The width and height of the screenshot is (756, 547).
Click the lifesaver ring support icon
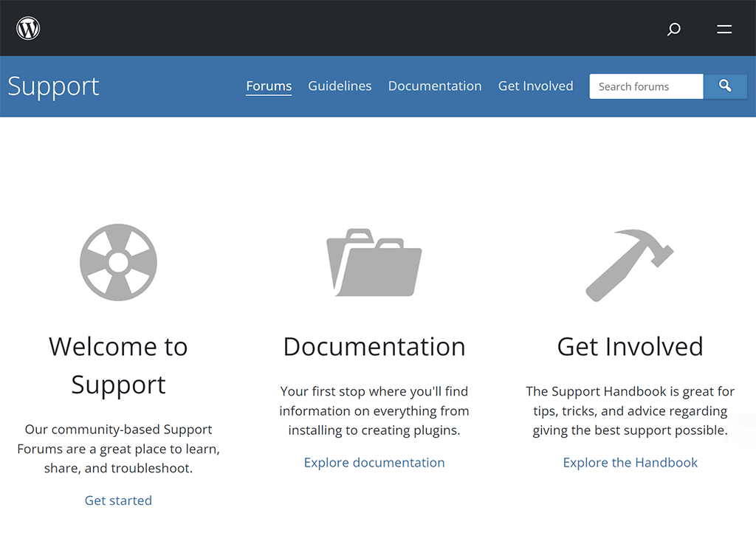(118, 262)
